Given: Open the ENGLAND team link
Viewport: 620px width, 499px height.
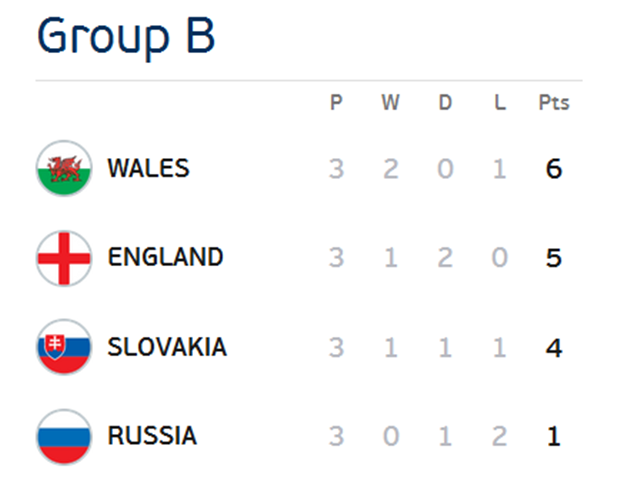Looking at the screenshot, I should pyautogui.click(x=165, y=257).
